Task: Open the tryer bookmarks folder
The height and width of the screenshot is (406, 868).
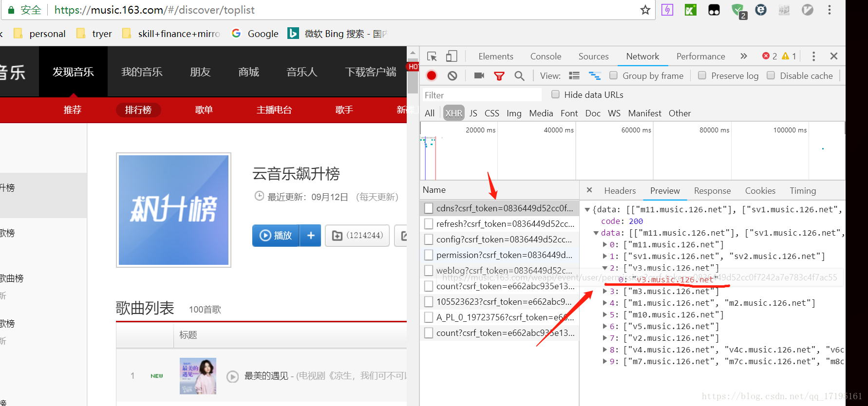Action: 94,34
